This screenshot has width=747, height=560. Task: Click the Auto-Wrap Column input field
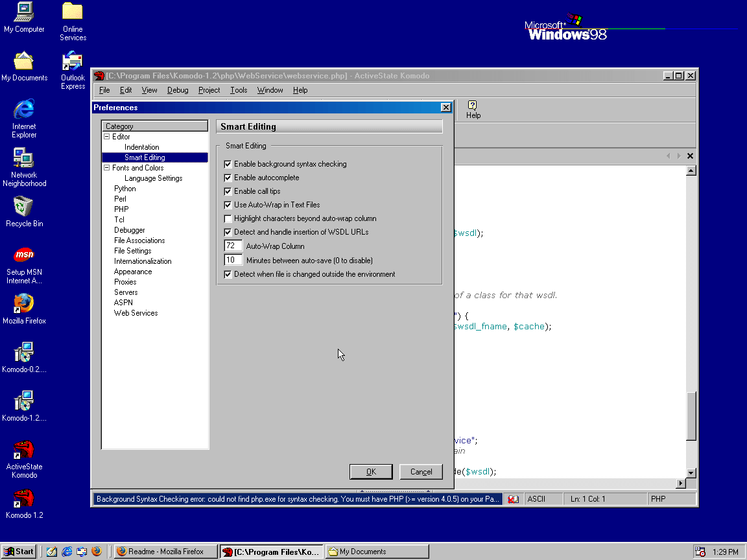233,246
